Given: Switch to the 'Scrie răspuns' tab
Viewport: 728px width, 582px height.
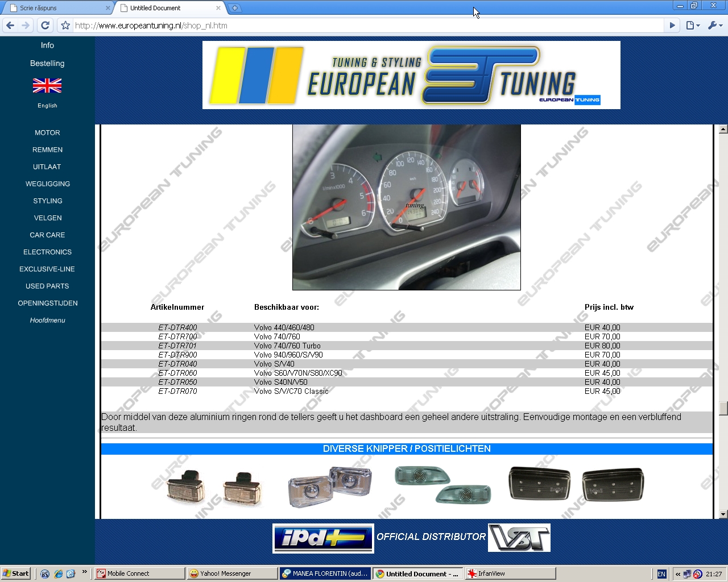Looking at the screenshot, I should tap(57, 8).
